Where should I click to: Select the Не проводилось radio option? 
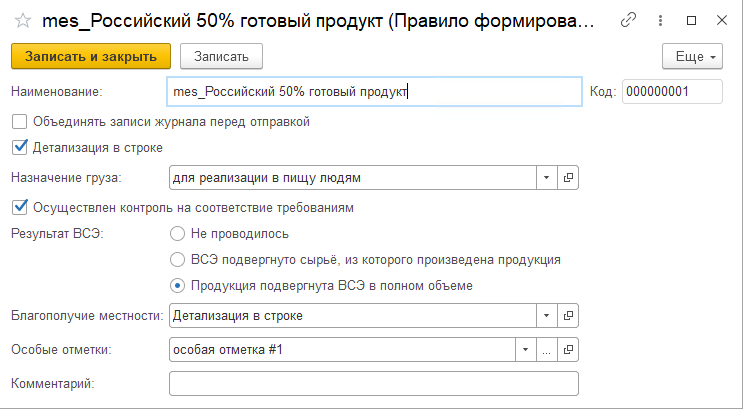pos(177,234)
